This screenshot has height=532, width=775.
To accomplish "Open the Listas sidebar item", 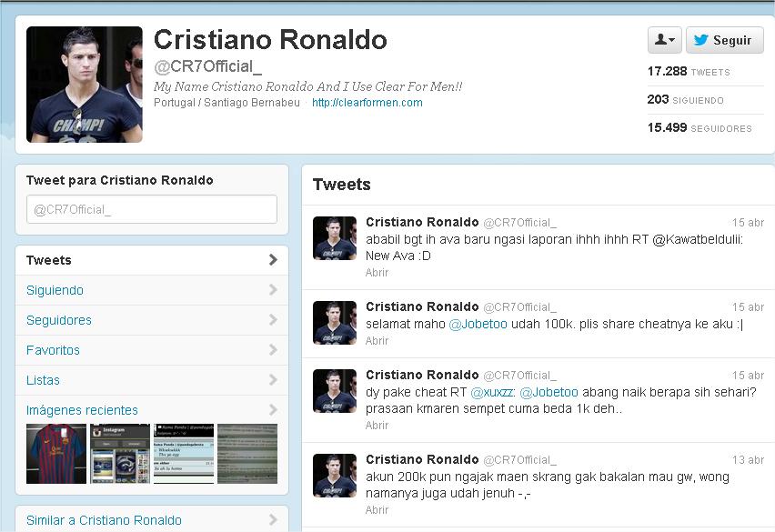I will point(152,380).
